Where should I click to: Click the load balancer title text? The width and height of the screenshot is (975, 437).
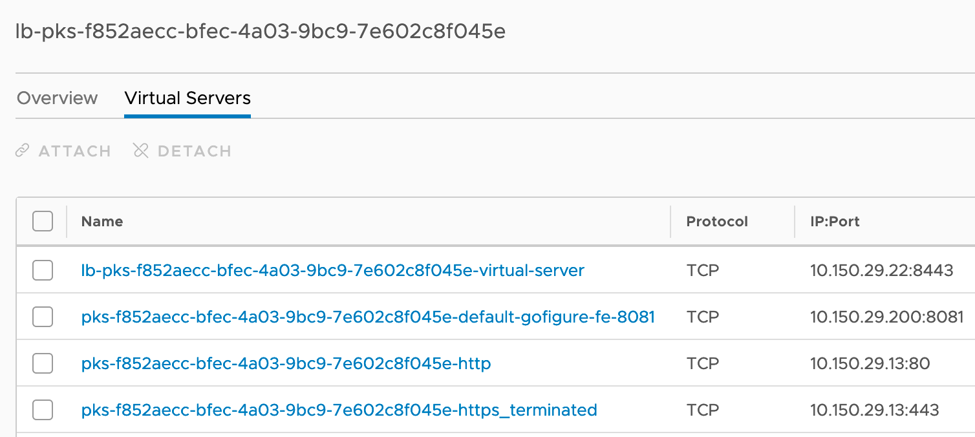tap(260, 31)
